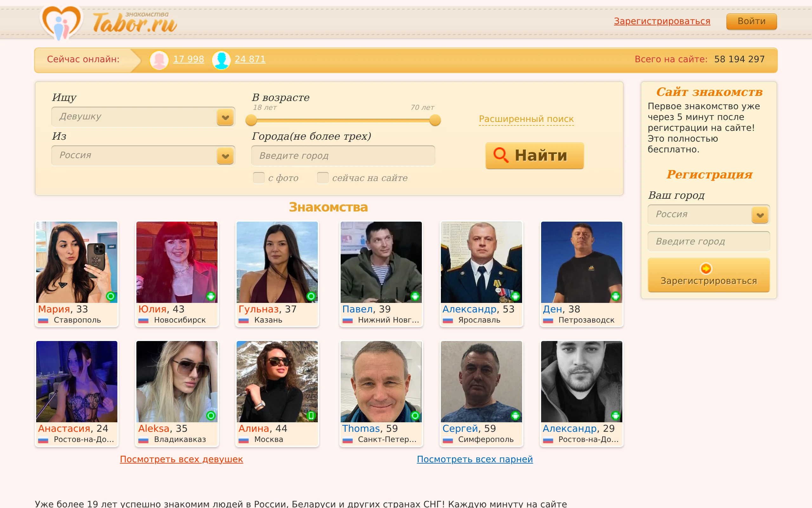The image size is (812, 508).
Task: Click the female online users icon
Action: pyautogui.click(x=159, y=60)
